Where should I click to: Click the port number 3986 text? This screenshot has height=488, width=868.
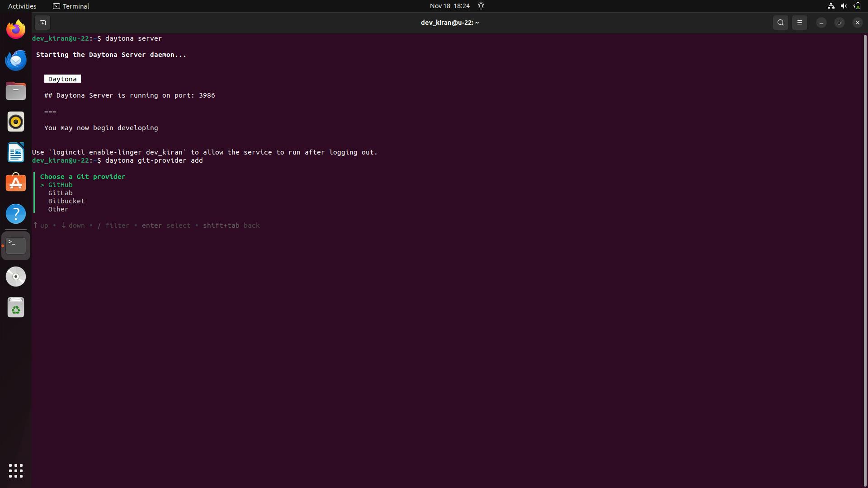point(207,95)
